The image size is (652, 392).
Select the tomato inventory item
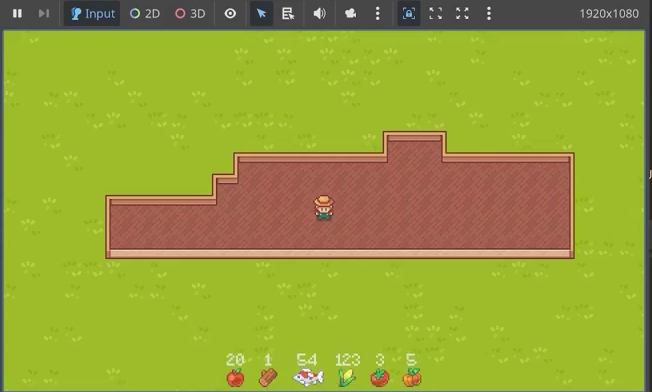(380, 377)
